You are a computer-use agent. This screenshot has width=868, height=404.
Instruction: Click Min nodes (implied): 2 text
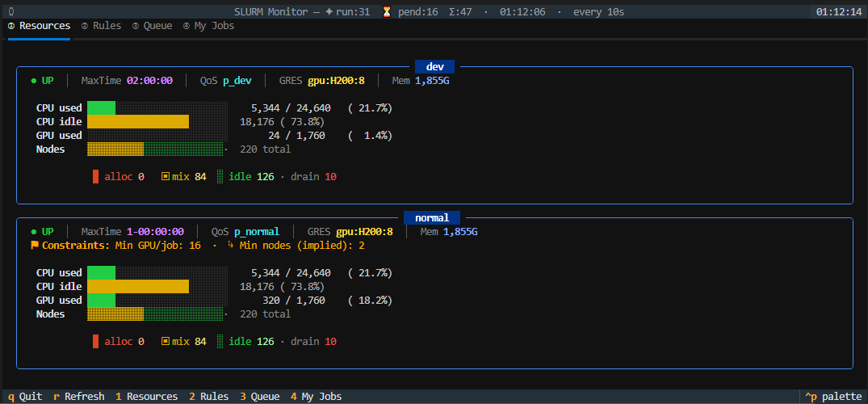[302, 245]
